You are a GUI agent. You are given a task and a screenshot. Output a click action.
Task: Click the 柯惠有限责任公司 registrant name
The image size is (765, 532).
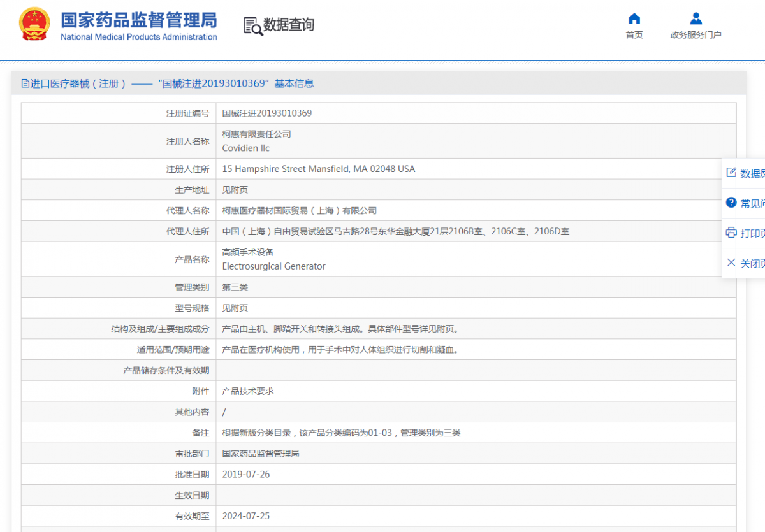256,134
